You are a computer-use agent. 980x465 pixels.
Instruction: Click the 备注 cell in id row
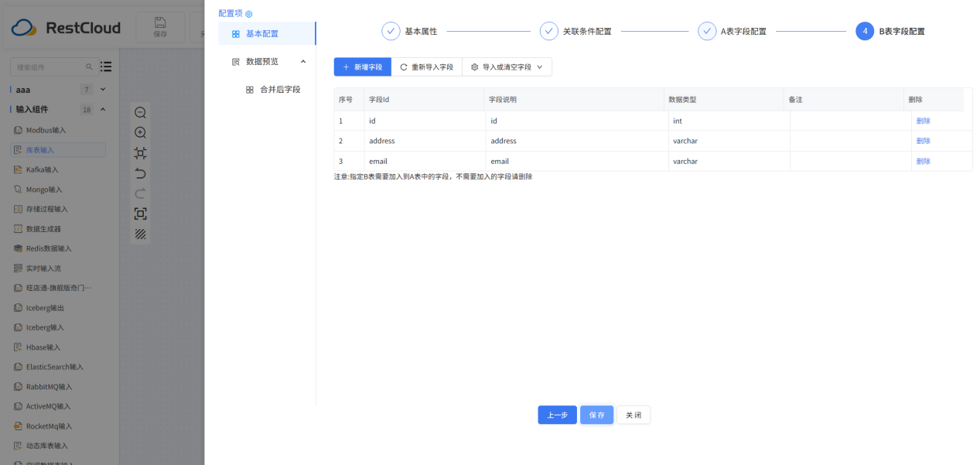[x=850, y=121]
